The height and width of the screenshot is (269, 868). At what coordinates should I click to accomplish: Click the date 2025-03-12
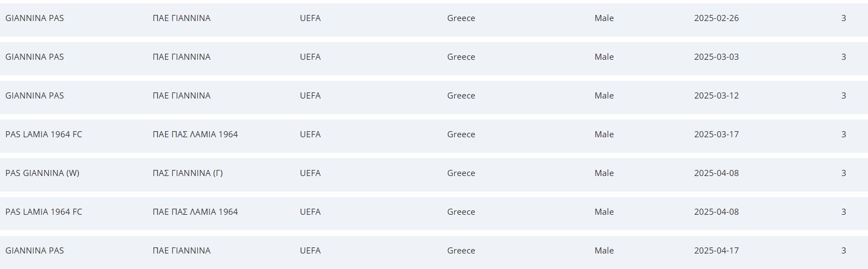click(x=716, y=95)
